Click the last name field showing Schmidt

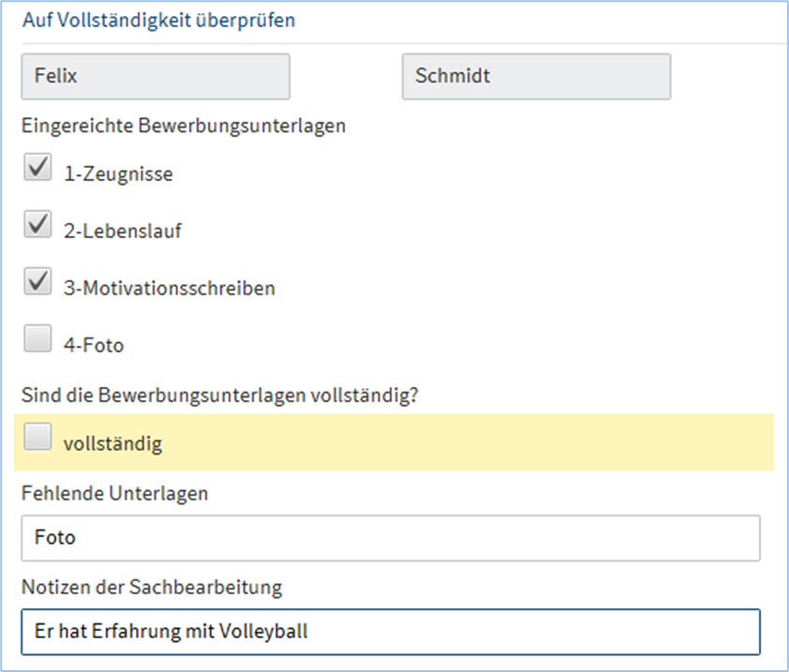pos(536,77)
